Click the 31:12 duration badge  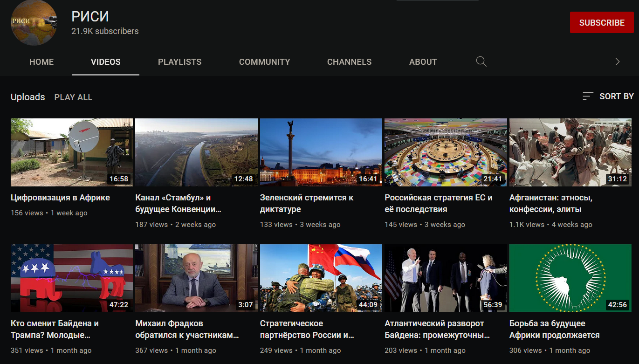(618, 179)
